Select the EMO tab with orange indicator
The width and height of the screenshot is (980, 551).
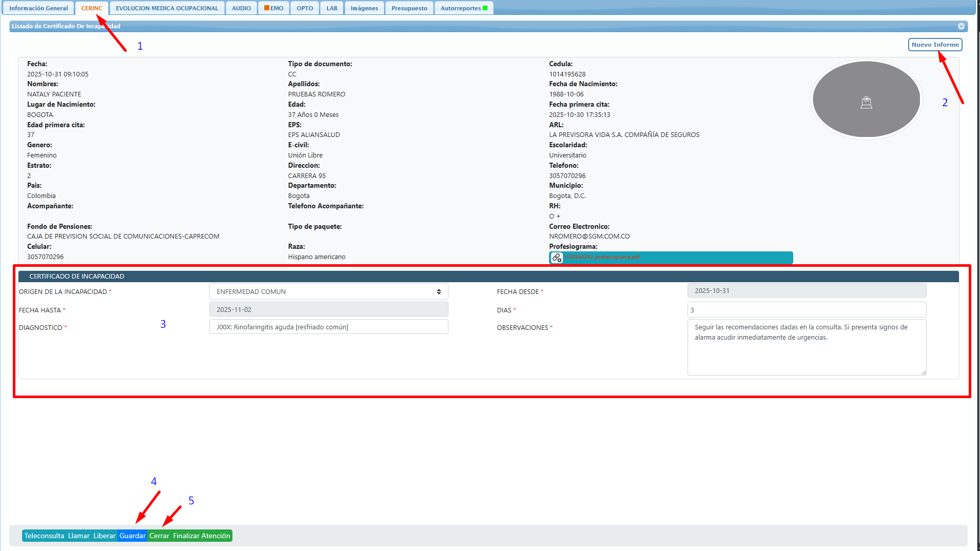(274, 8)
